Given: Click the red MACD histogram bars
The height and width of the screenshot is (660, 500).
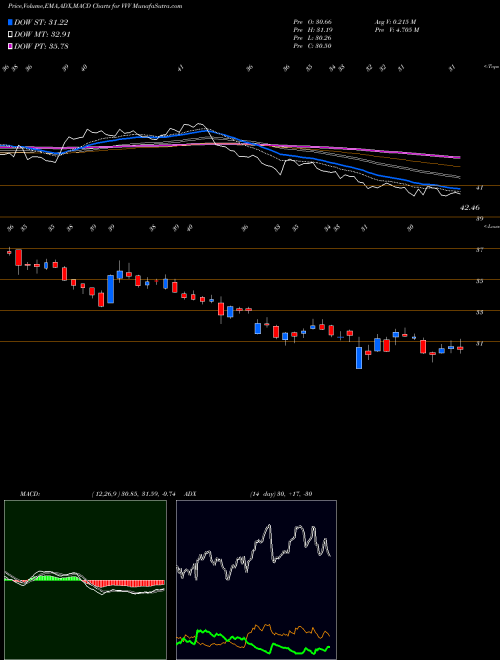Looking at the screenshot, I should coord(124,583).
